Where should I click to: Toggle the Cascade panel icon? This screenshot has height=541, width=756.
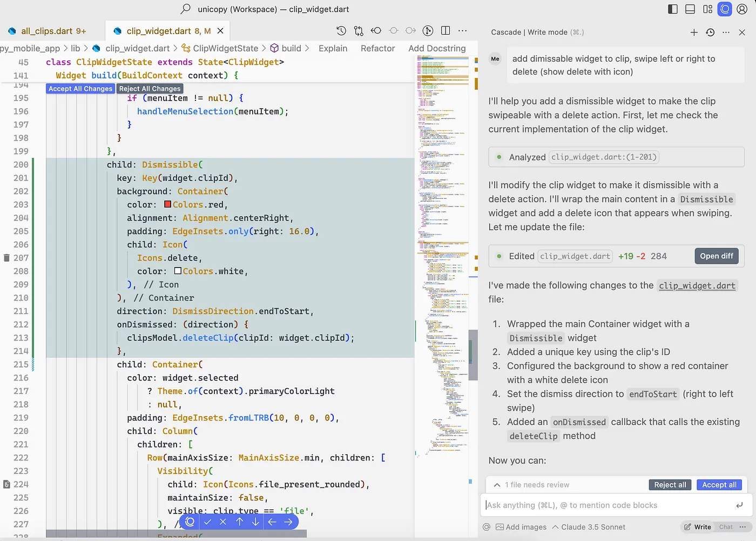point(725,9)
